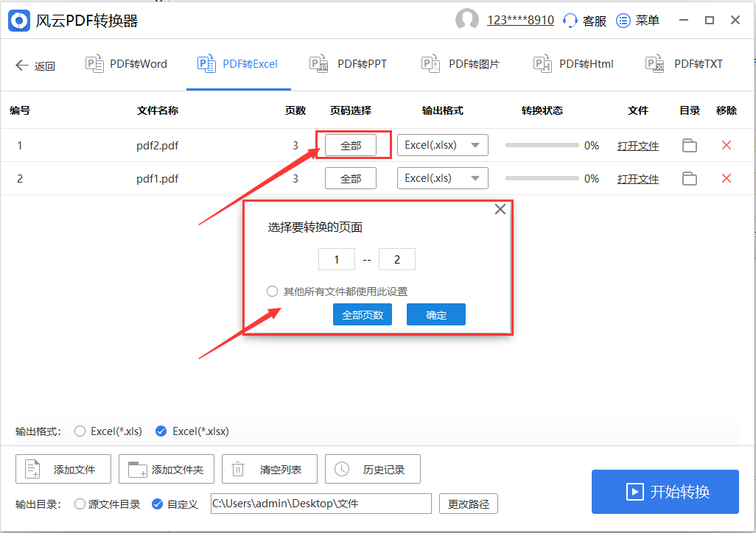Click the 清空列表 button
Image resolution: width=756 pixels, height=533 pixels.
[x=270, y=469]
